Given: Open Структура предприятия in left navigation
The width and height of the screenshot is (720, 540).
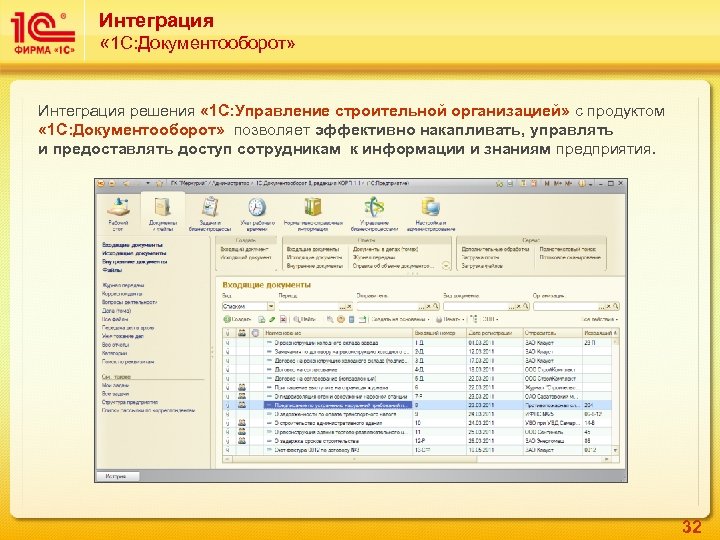Looking at the screenshot, I should click(129, 402).
